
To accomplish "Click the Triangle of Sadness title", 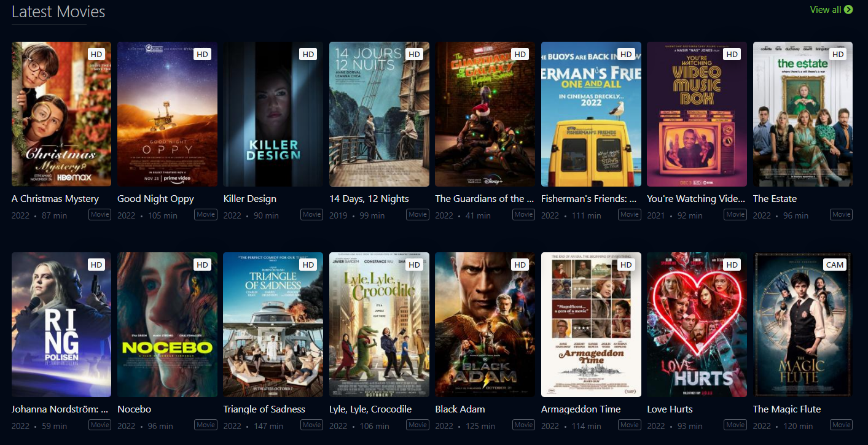I will (x=264, y=409).
